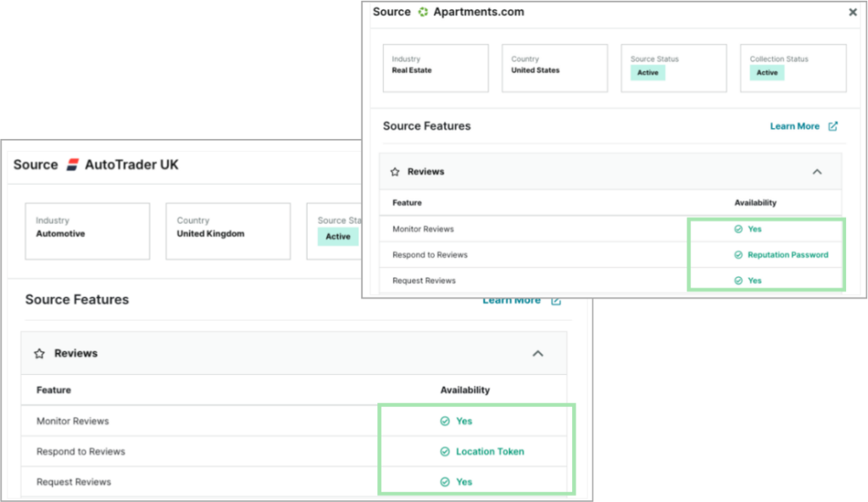The image size is (868, 502).
Task: Click the check icon beside Location Token
Action: 444,451
